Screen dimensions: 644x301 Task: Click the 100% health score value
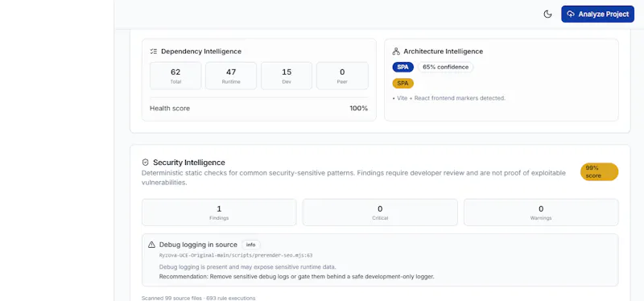[358, 109]
